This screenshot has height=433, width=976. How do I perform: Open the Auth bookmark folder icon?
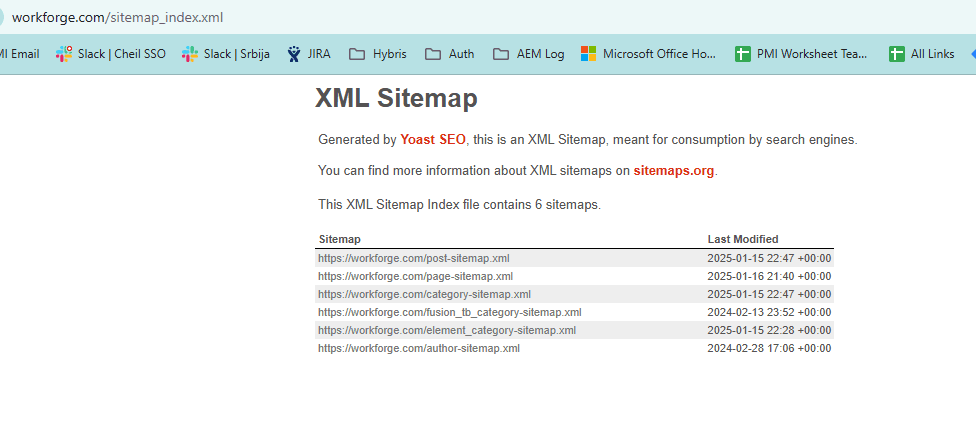(433, 54)
